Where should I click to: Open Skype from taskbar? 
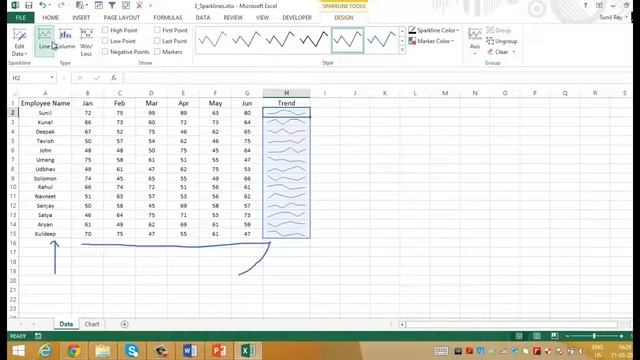coord(132,351)
